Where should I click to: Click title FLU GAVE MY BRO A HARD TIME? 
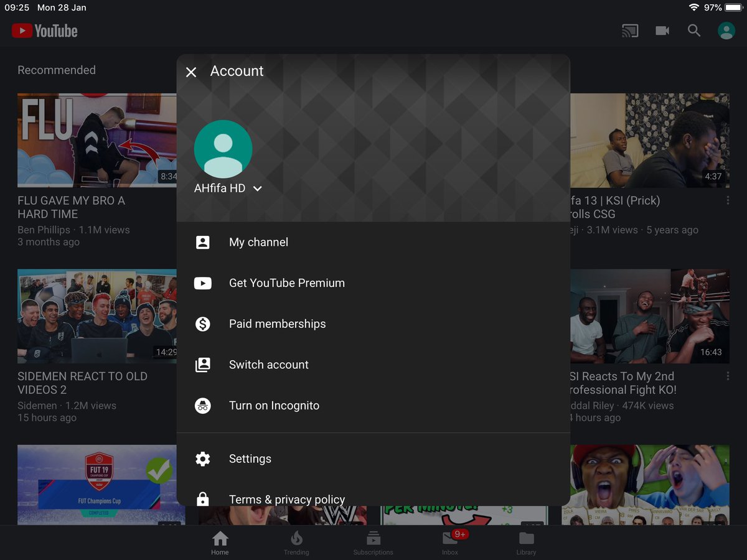click(x=72, y=207)
